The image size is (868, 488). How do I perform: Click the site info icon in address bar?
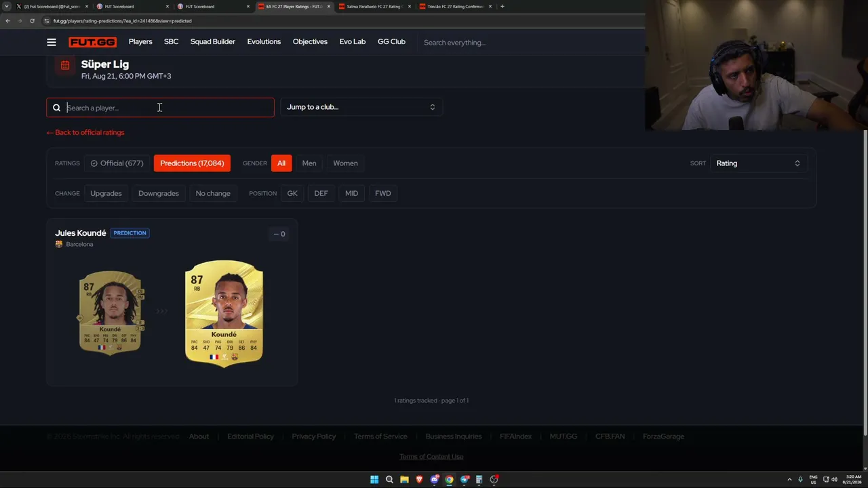click(47, 21)
